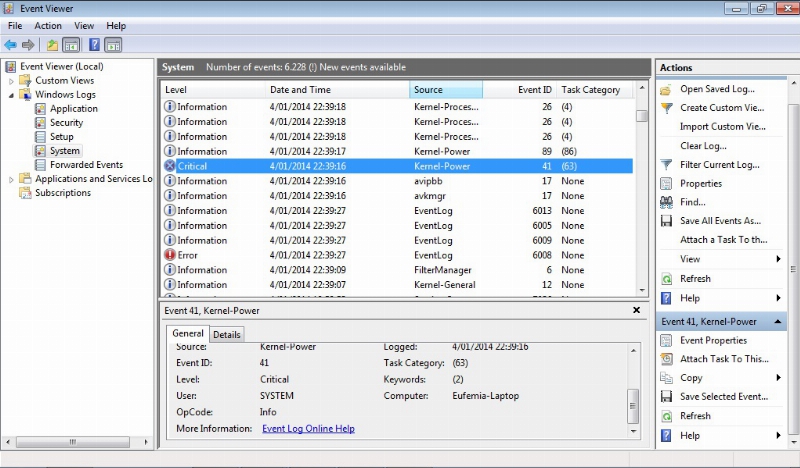Select the FilterManager event row
Viewport: 800px width, 468px height.
tap(398, 270)
